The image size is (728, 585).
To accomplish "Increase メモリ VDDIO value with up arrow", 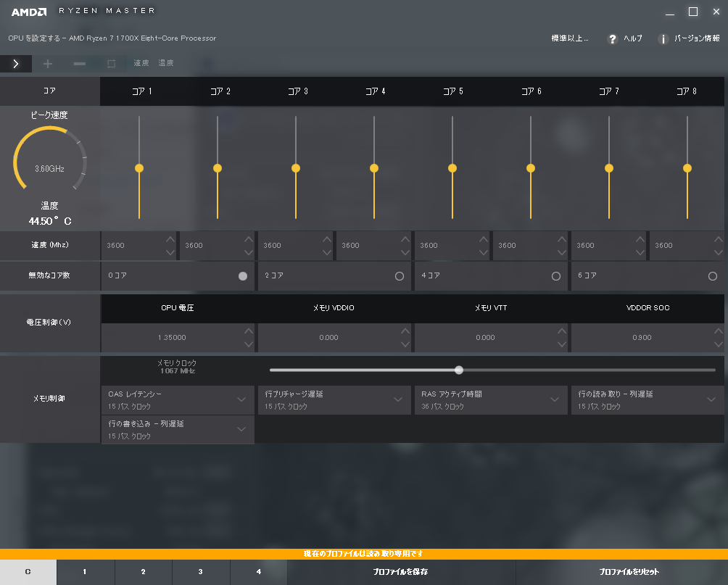I will click(405, 331).
